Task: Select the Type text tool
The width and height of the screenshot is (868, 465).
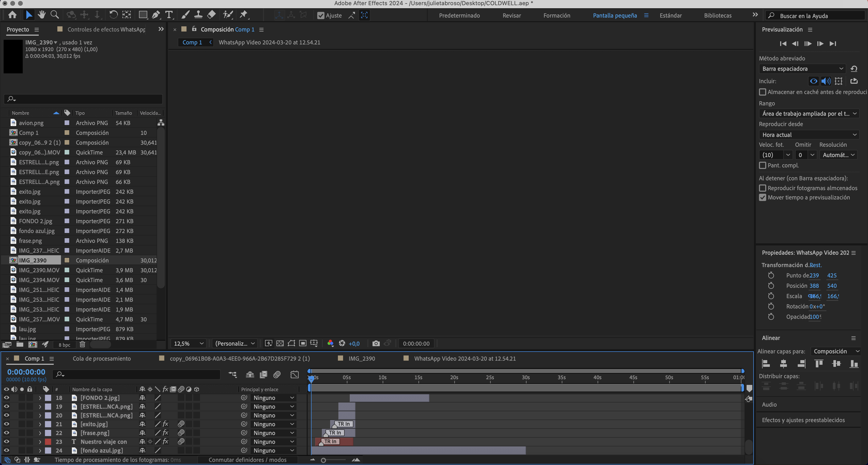Action: pos(169,15)
